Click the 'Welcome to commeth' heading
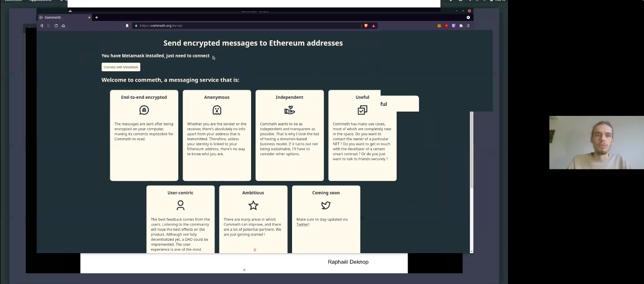Image resolution: width=644 pixels, height=284 pixels. point(170,80)
